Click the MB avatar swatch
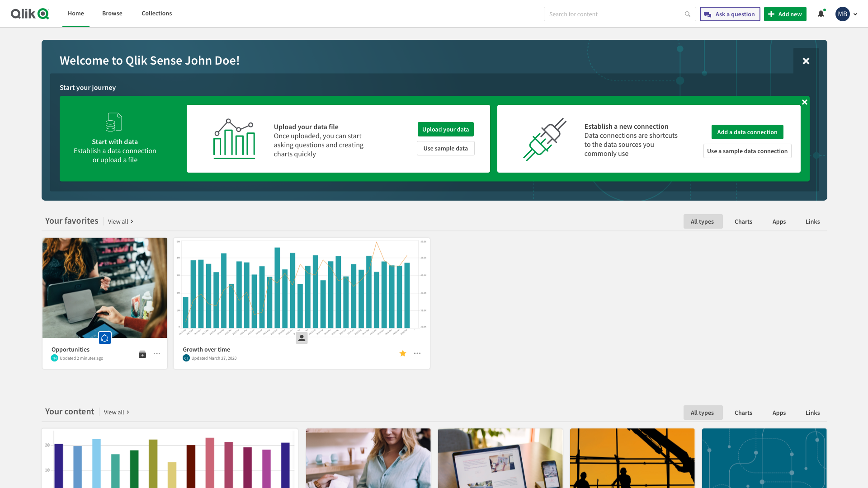Image resolution: width=868 pixels, height=488 pixels. pyautogui.click(x=842, y=14)
